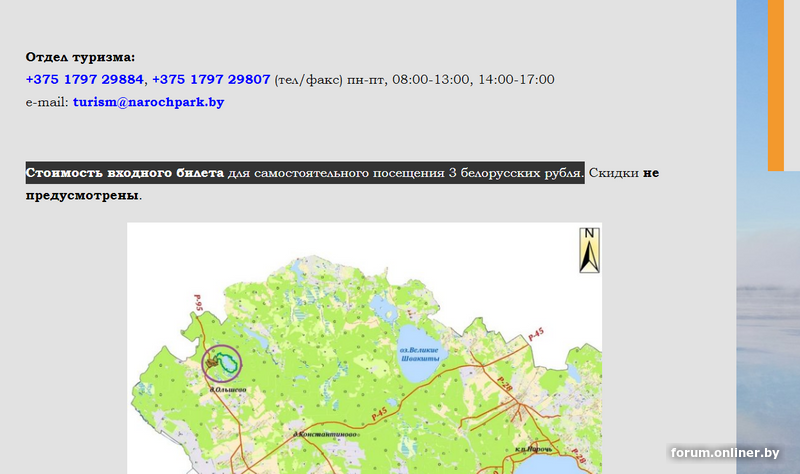800x474 pixels.
Task: Click the sky background image on right side
Action: (x=768, y=300)
